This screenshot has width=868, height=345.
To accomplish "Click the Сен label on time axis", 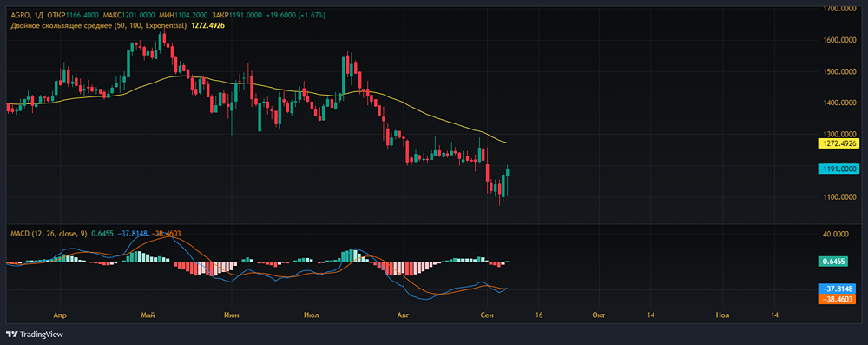I will tap(487, 315).
